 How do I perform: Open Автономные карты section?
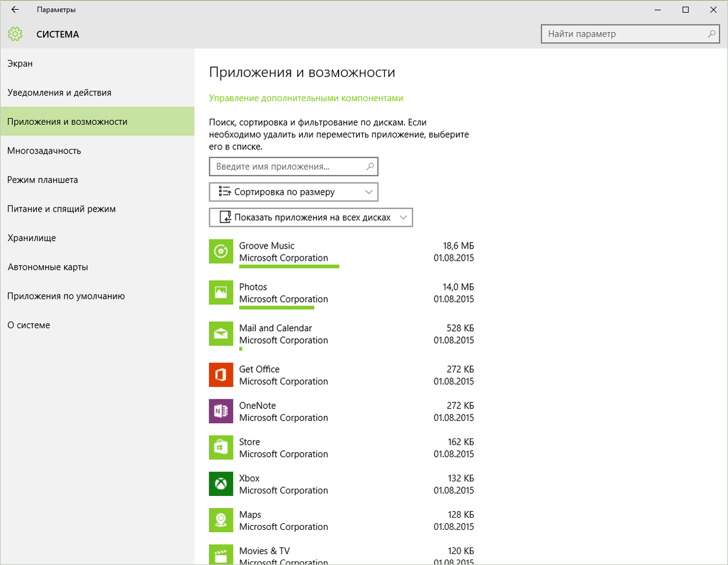pyautogui.click(x=97, y=267)
